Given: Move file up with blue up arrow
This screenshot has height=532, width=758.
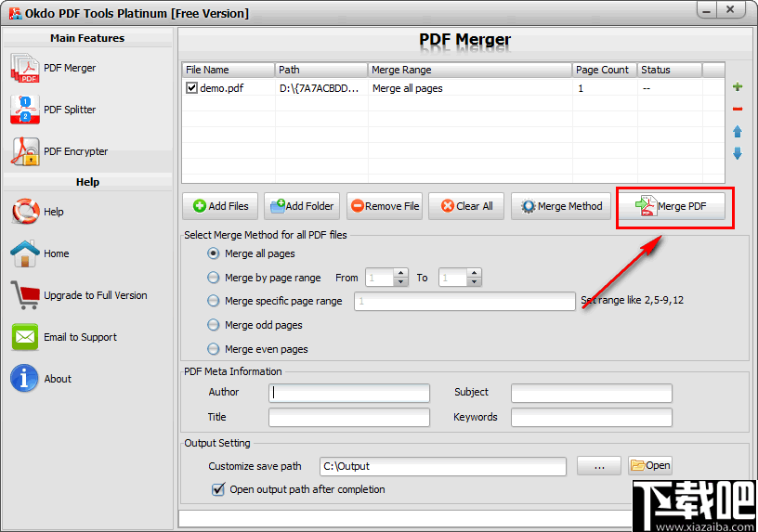Looking at the screenshot, I should tap(738, 132).
